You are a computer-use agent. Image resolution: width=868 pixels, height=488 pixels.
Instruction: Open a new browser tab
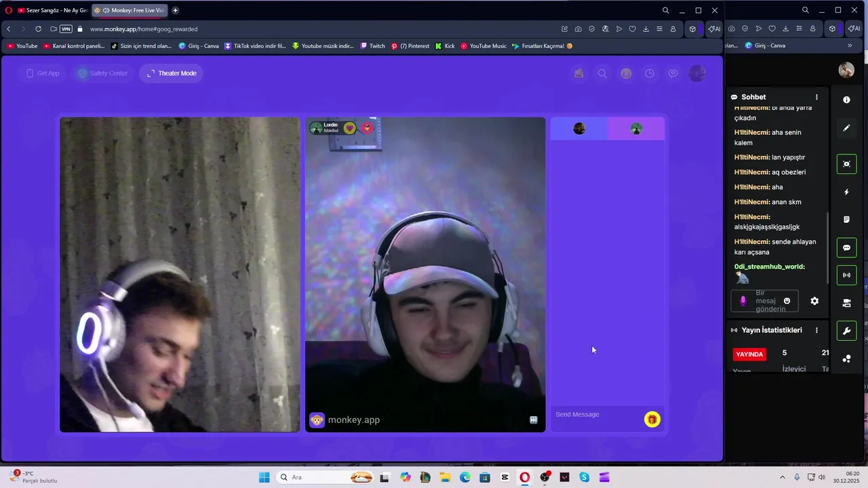[176, 10]
